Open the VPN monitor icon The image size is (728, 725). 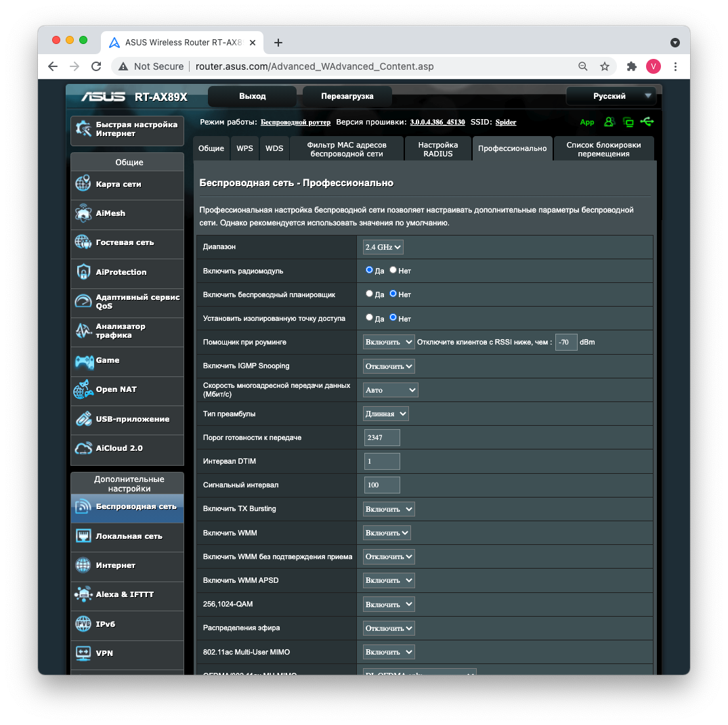point(83,653)
